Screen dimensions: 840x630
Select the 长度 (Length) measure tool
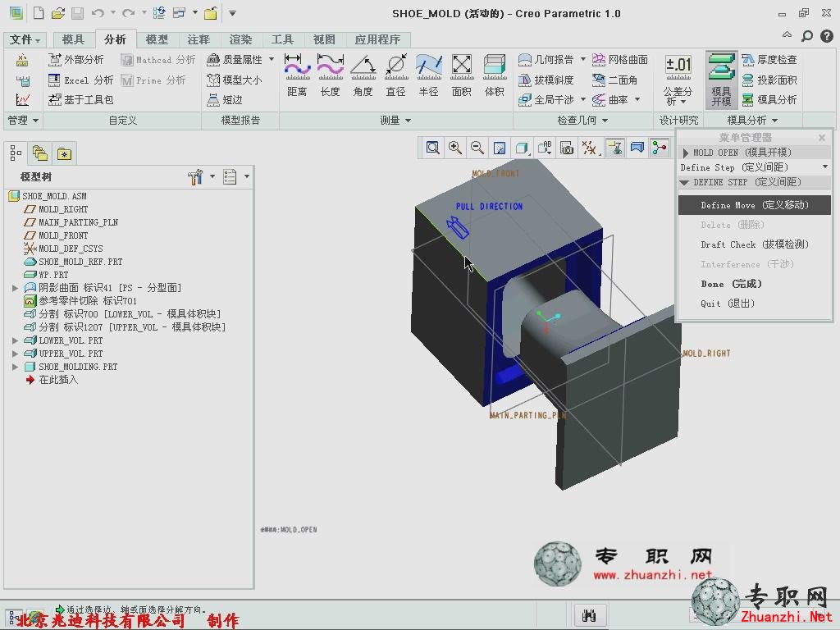click(330, 75)
